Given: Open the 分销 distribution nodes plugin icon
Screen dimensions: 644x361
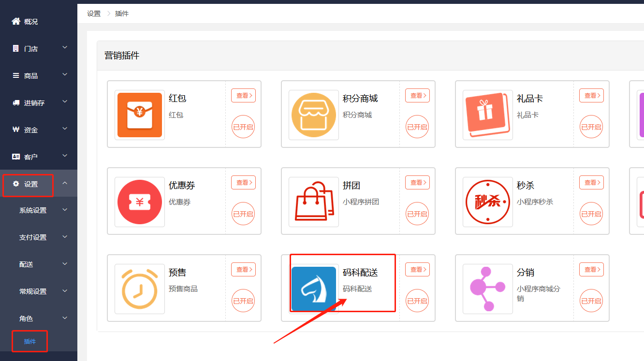Looking at the screenshot, I should click(488, 289).
